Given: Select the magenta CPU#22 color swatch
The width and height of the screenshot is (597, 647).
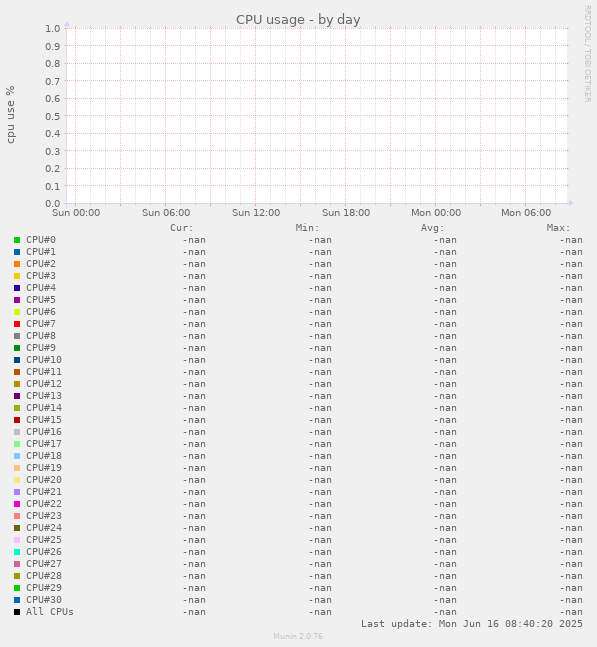Looking at the screenshot, I should [17, 504].
